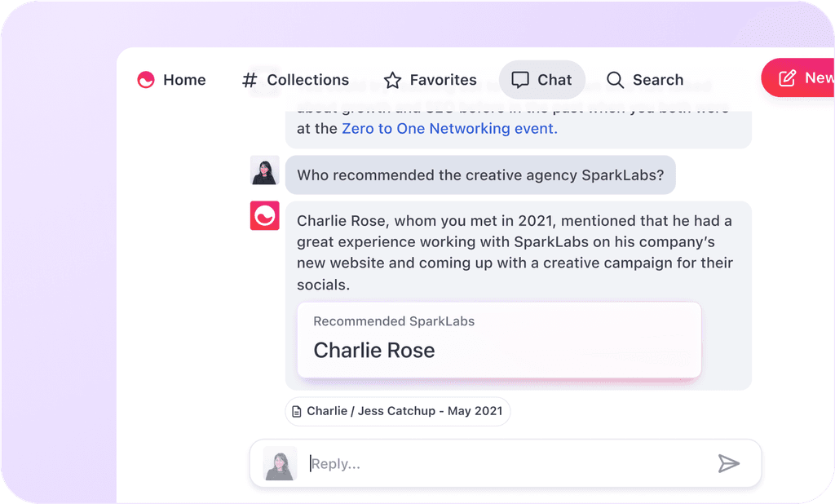Image resolution: width=835 pixels, height=504 pixels.
Task: Click the hash icon beside Collections
Action: click(x=249, y=80)
